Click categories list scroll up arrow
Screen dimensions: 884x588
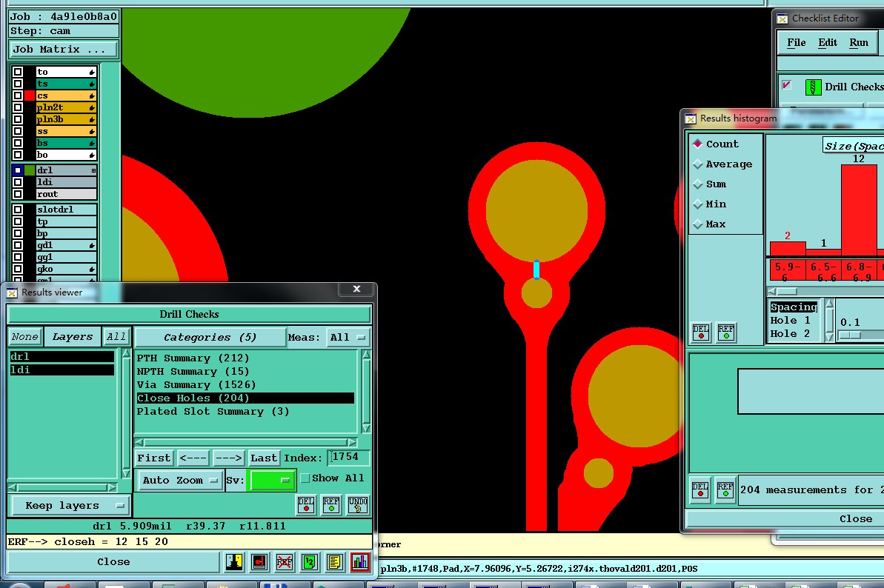pyautogui.click(x=366, y=355)
